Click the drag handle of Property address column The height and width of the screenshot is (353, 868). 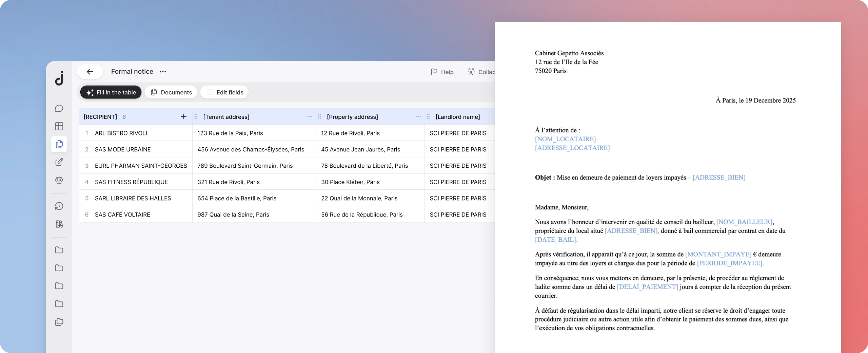coord(319,116)
